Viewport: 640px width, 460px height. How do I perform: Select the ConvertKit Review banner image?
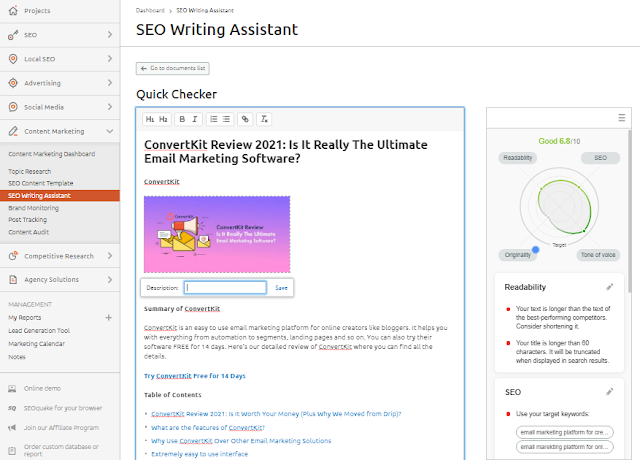pyautogui.click(x=217, y=234)
